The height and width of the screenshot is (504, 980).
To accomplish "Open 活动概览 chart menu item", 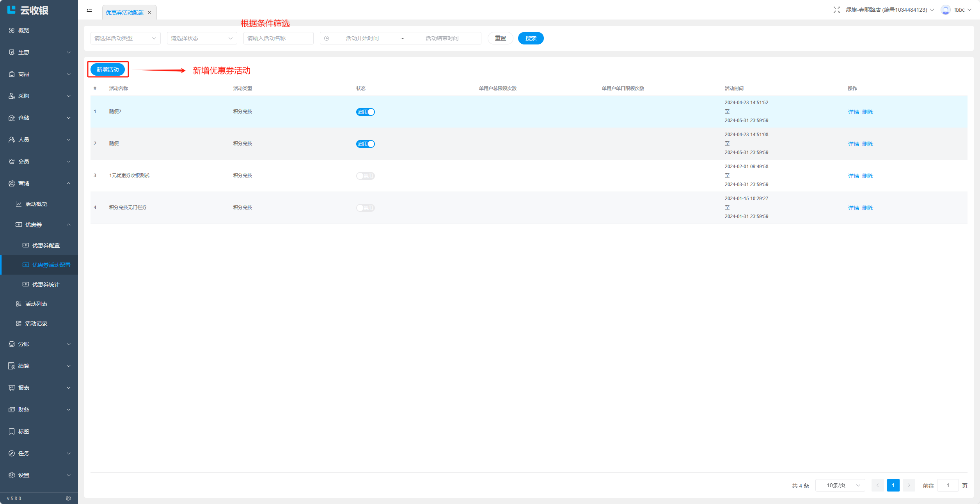I will pos(36,204).
